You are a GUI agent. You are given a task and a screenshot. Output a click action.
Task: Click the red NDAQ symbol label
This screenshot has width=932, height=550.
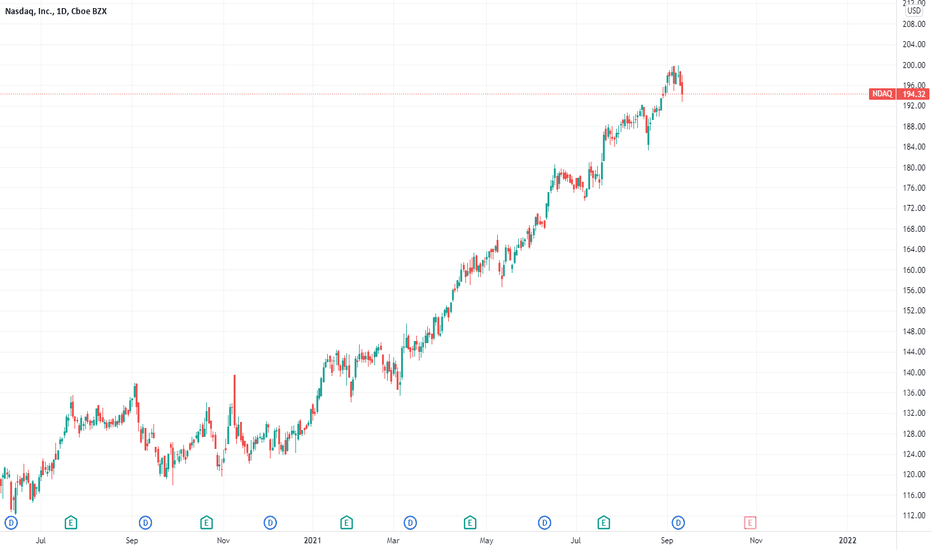tap(882, 94)
